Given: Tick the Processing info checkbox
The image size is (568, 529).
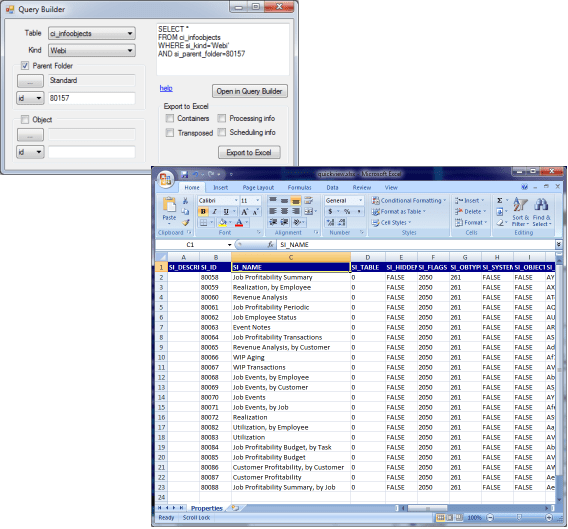Looking at the screenshot, I should [222, 118].
